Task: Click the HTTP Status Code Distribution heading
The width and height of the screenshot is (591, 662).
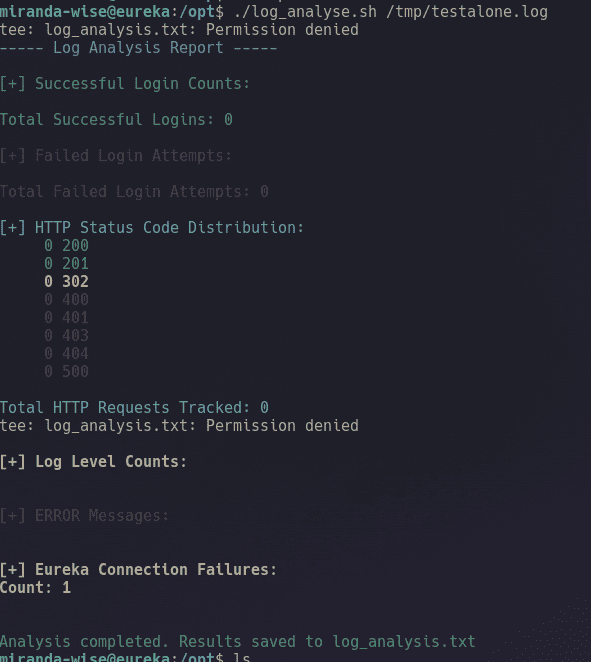Action: tap(152, 228)
